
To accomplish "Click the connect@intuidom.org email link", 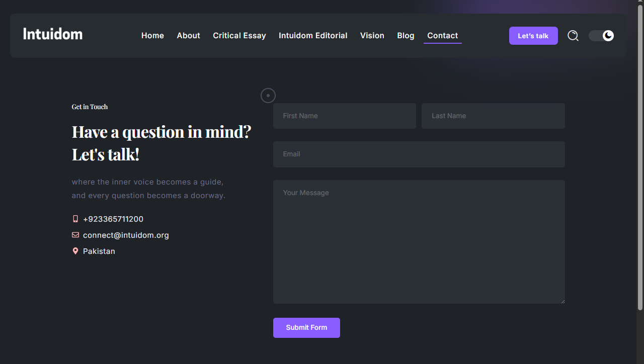I will pyautogui.click(x=126, y=235).
